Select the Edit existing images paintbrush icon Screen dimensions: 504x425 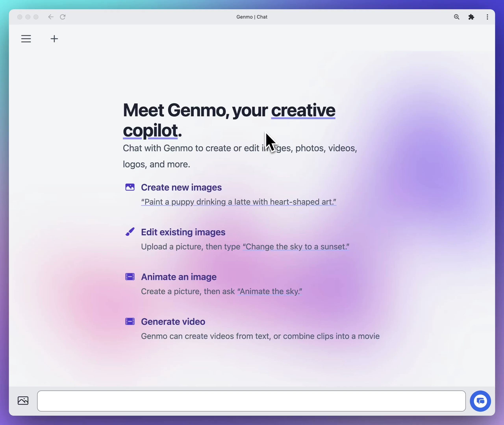[130, 232]
